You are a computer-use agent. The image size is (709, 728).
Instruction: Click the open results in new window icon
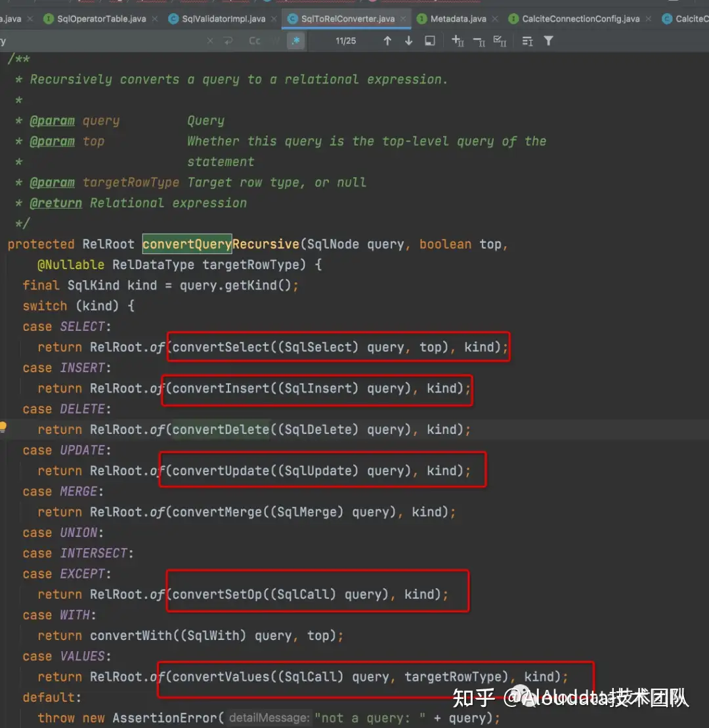click(429, 41)
